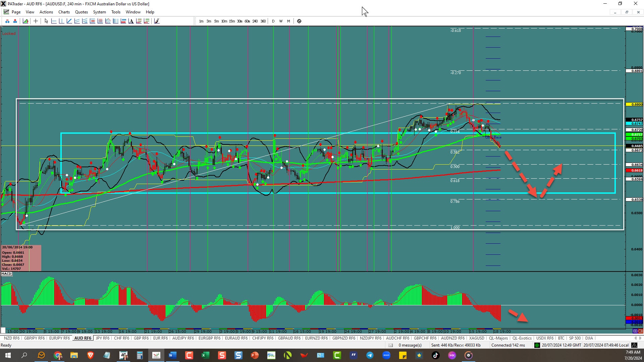644x362 pixels.
Task: Click the red up-arrow buy marker icon
Action: point(15,21)
